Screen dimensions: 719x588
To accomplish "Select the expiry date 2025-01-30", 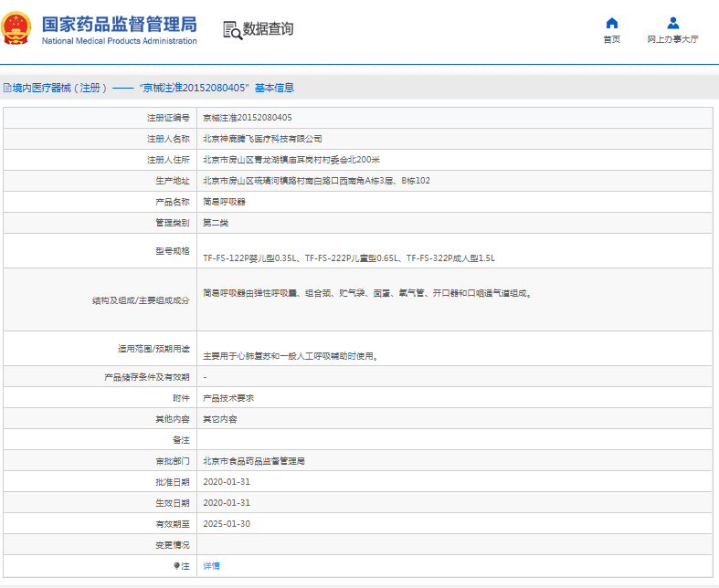I will (226, 524).
